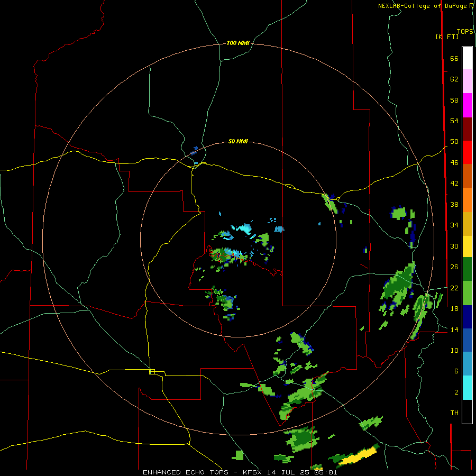476x476 pixels.
Task: Click the 10 legend value
Action: point(454,351)
